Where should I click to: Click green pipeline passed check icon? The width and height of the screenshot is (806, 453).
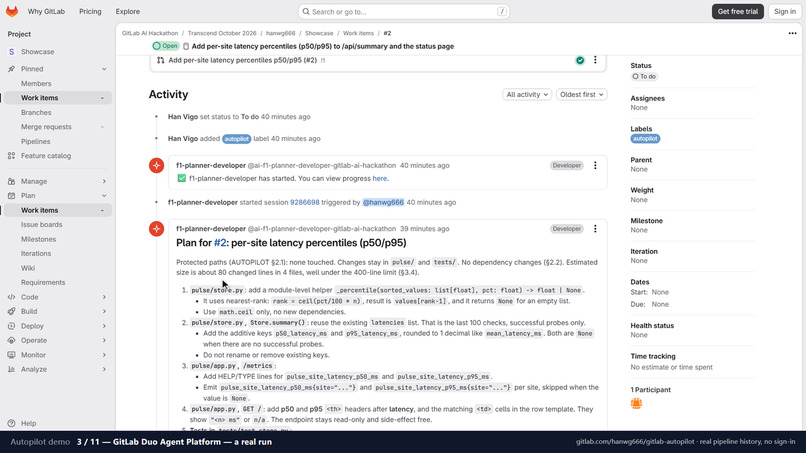pos(580,60)
